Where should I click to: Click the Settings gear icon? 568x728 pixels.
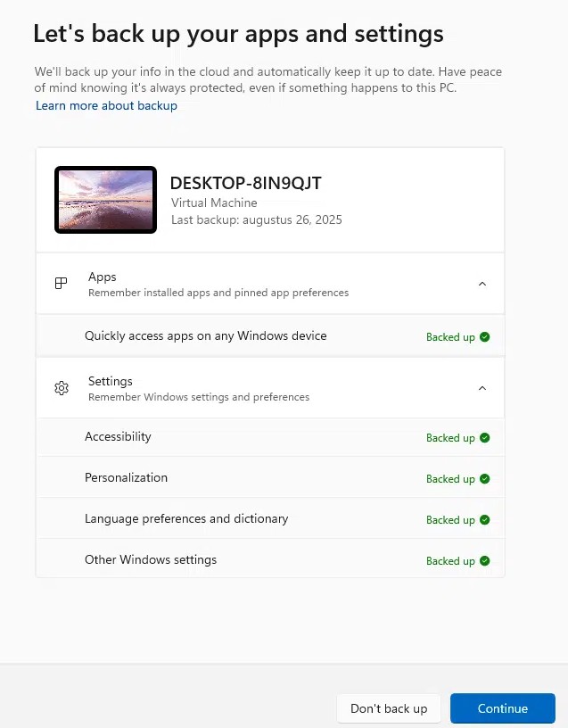pos(61,388)
